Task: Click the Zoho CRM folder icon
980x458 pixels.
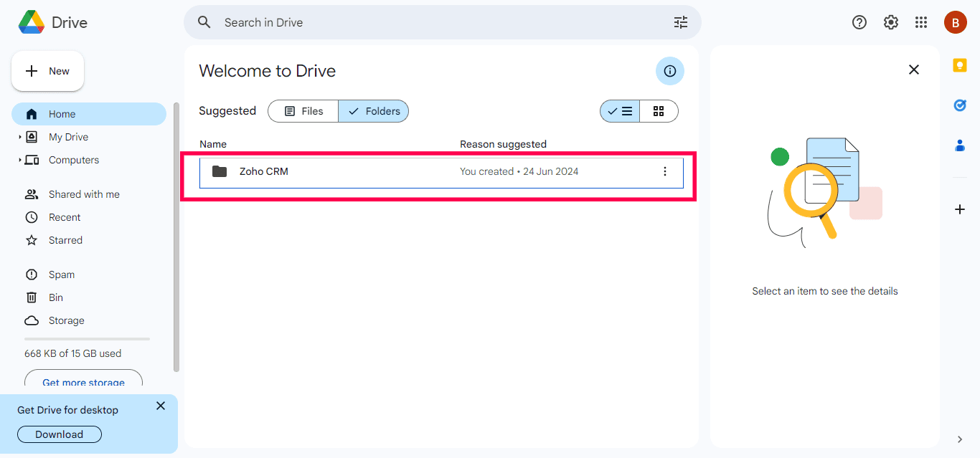Action: [x=220, y=171]
